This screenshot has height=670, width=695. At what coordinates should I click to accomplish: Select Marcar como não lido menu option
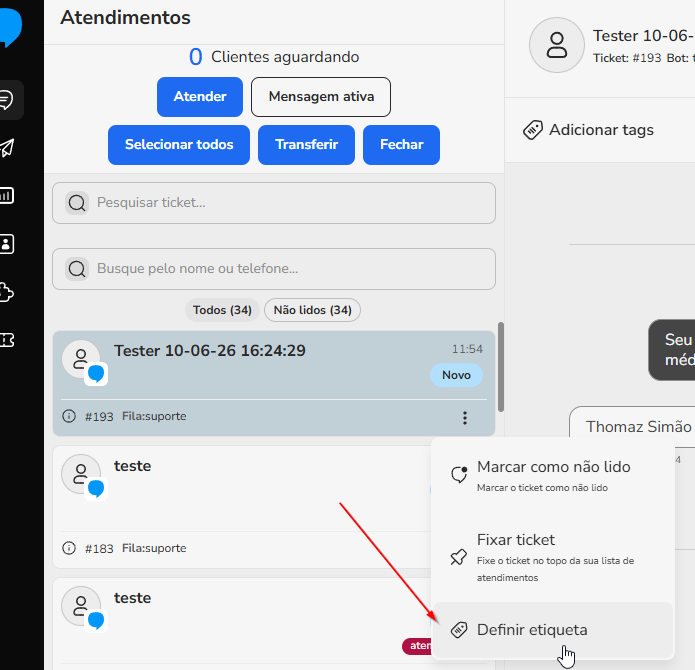553,476
